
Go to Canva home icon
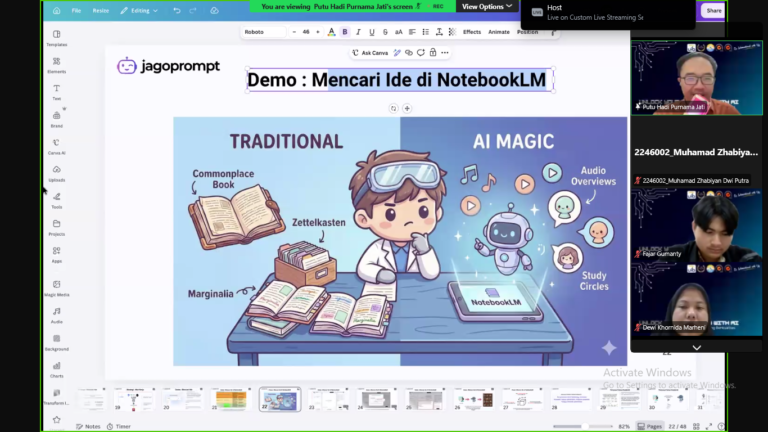pyautogui.click(x=57, y=10)
